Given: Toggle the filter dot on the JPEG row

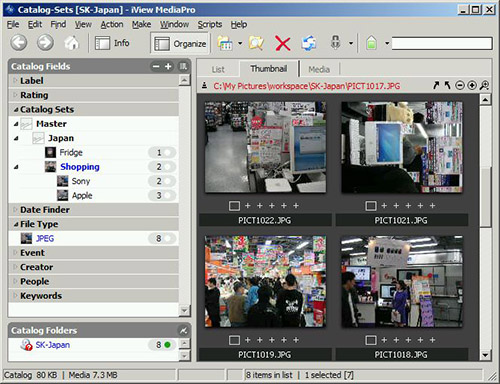Looking at the screenshot, I should [x=168, y=238].
